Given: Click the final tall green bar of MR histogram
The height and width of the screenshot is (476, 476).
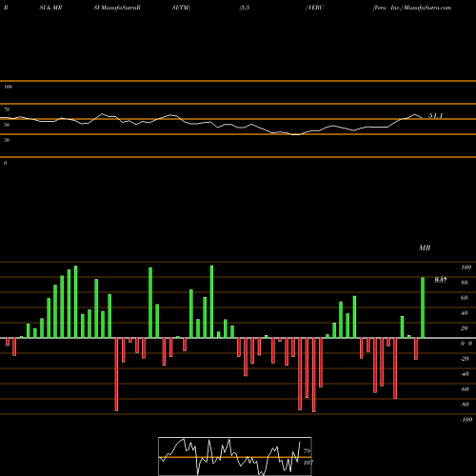Looking at the screenshot, I should tap(423, 307).
